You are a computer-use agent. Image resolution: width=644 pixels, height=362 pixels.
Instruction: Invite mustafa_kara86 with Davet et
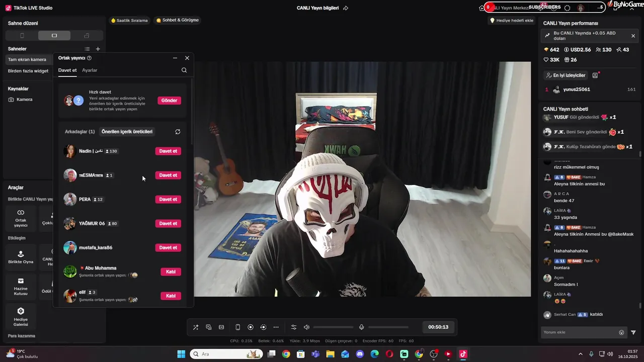click(x=168, y=248)
